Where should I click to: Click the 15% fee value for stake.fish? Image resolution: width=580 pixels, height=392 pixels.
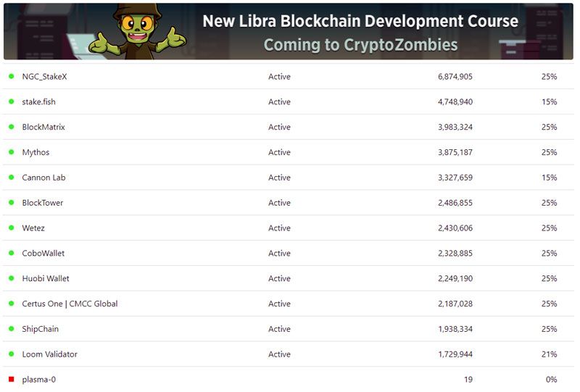point(549,101)
